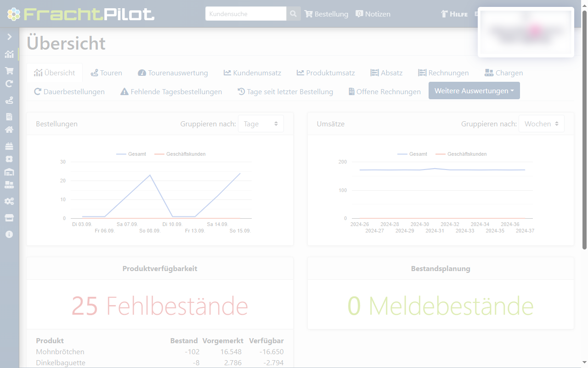Open the Hilfe link in the header

454,14
